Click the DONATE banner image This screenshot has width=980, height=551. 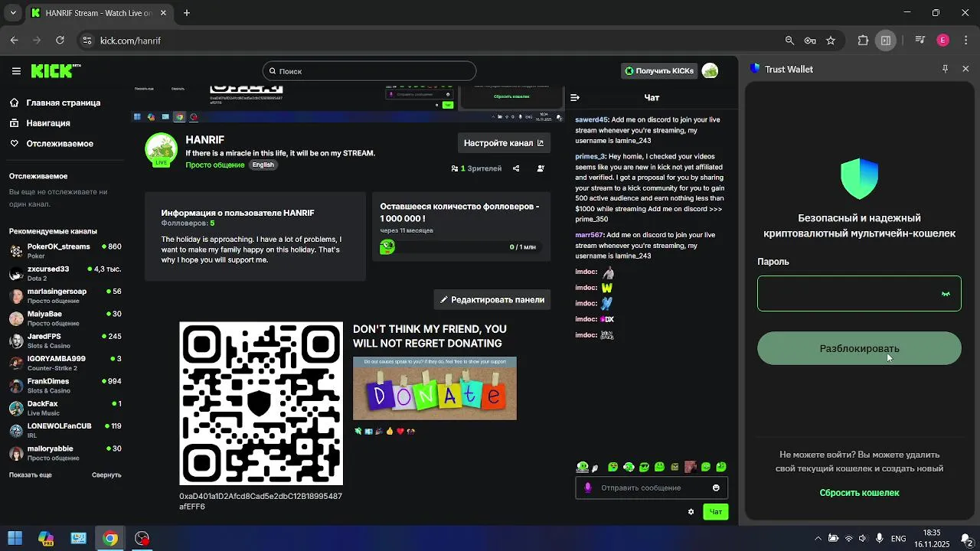click(435, 388)
